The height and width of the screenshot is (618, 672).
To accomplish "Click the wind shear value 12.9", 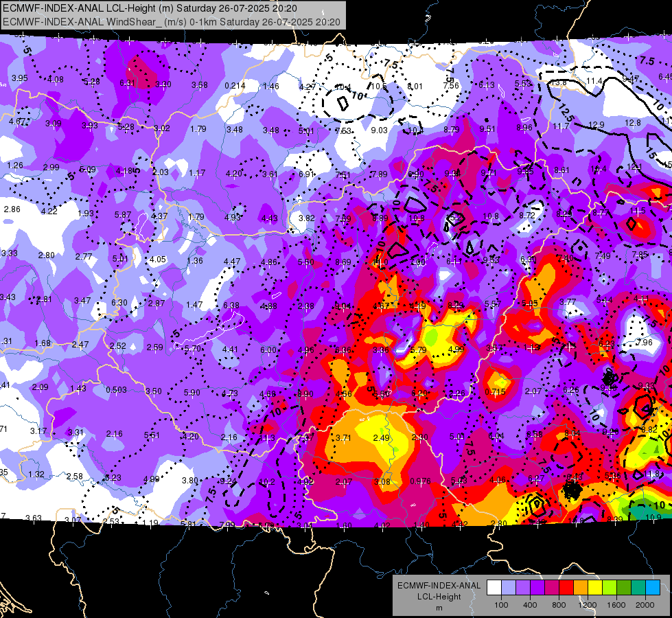I will click(x=596, y=125).
